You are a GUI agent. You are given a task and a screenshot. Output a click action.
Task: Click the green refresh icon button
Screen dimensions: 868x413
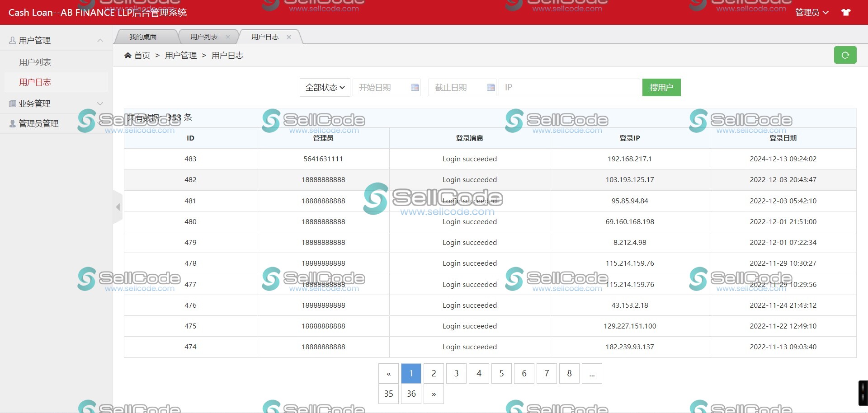point(844,55)
